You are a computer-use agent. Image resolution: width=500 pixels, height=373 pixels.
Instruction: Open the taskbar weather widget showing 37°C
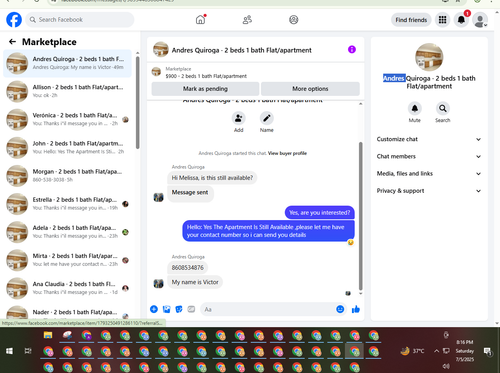click(x=413, y=351)
